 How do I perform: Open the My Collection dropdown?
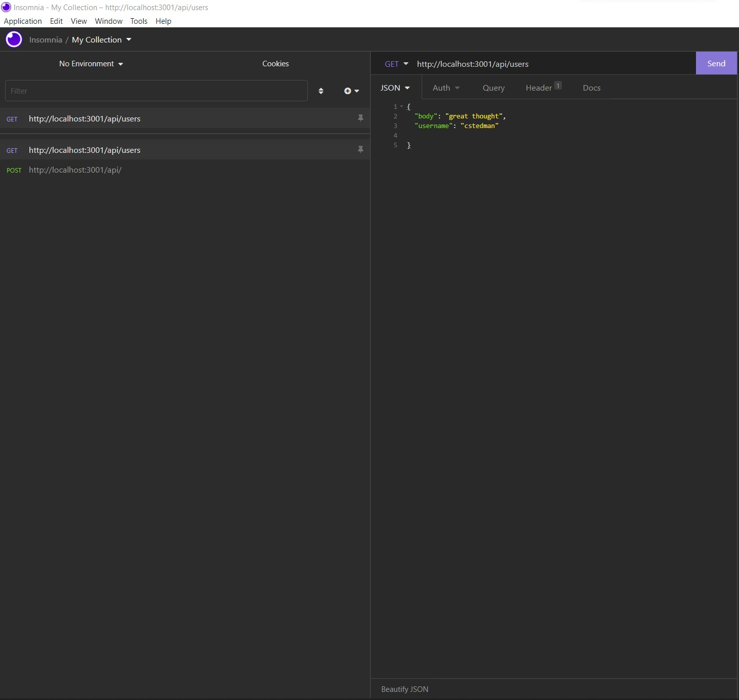[101, 39]
